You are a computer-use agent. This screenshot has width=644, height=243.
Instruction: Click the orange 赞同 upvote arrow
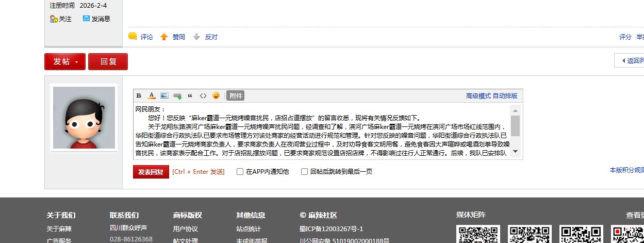tap(164, 37)
